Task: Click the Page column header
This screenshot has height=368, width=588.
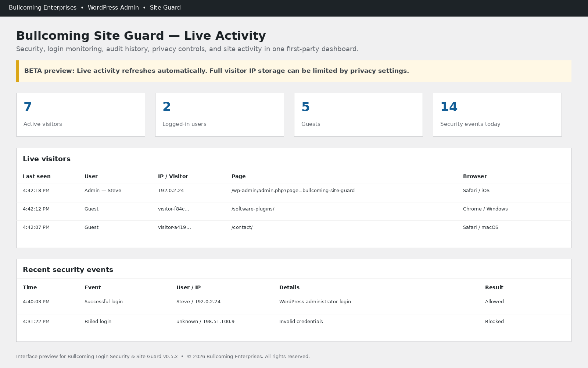Action: [x=239, y=176]
